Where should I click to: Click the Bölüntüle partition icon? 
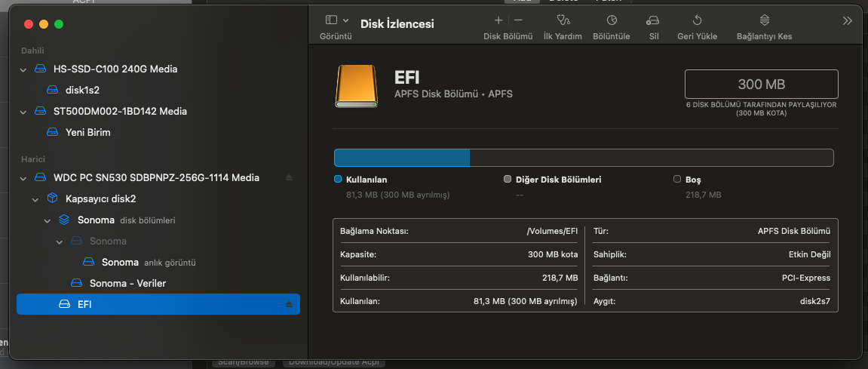(x=612, y=20)
